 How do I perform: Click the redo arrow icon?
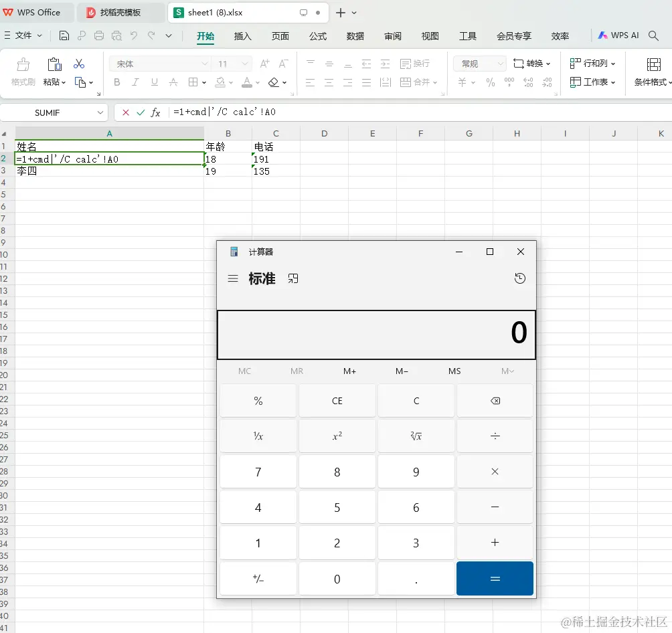pos(151,35)
